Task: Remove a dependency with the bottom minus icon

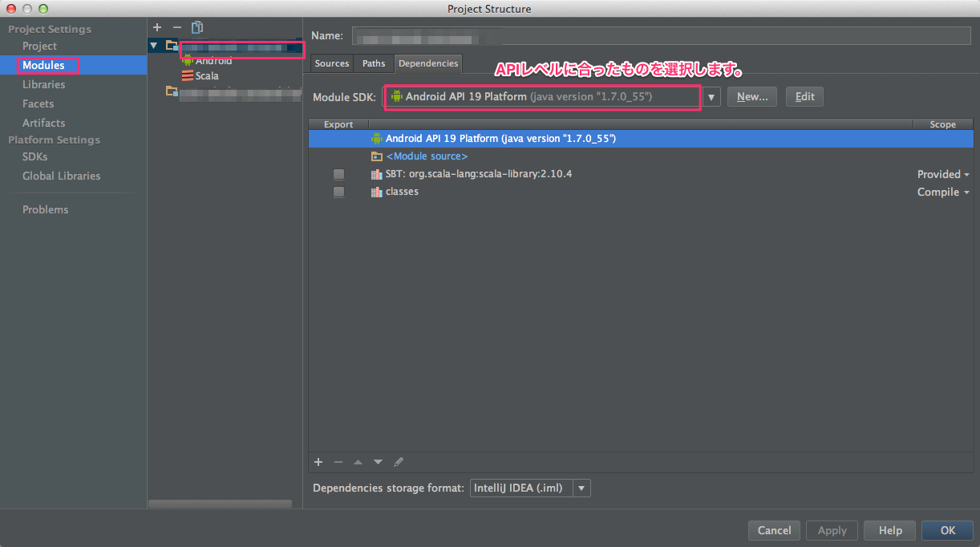Action: 338,462
